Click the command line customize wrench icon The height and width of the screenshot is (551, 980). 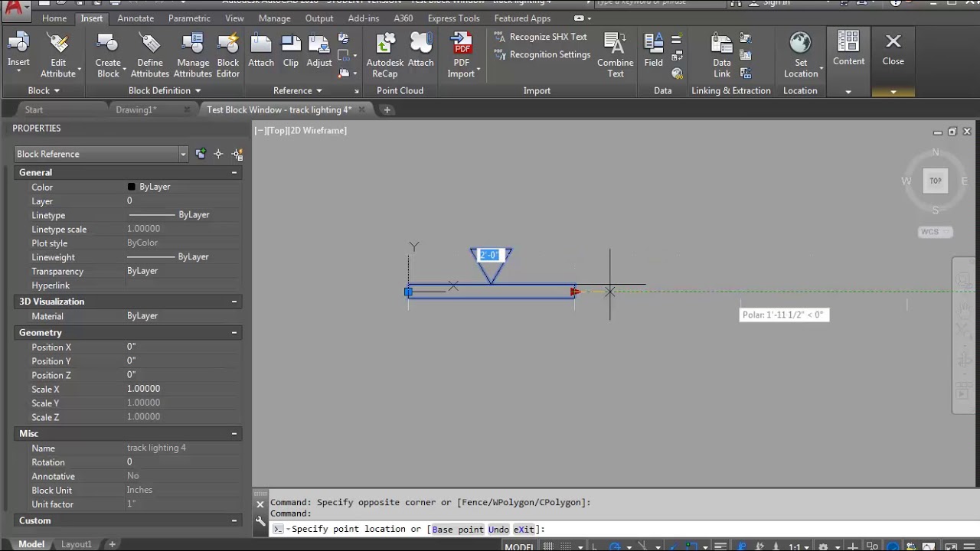260,521
